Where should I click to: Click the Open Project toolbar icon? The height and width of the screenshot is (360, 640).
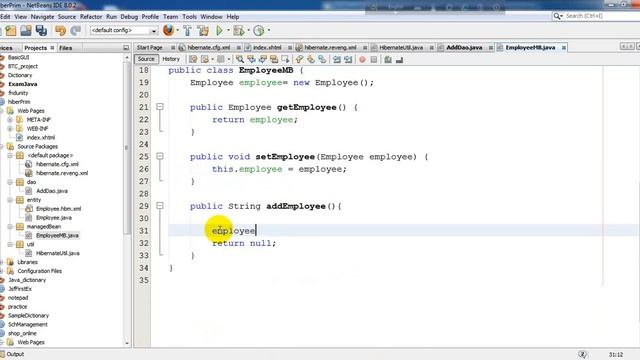pyautogui.click(x=26, y=31)
